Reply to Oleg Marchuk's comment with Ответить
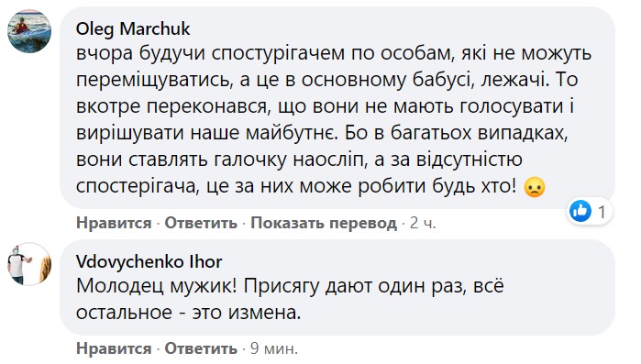The image size is (641, 364). [x=201, y=223]
